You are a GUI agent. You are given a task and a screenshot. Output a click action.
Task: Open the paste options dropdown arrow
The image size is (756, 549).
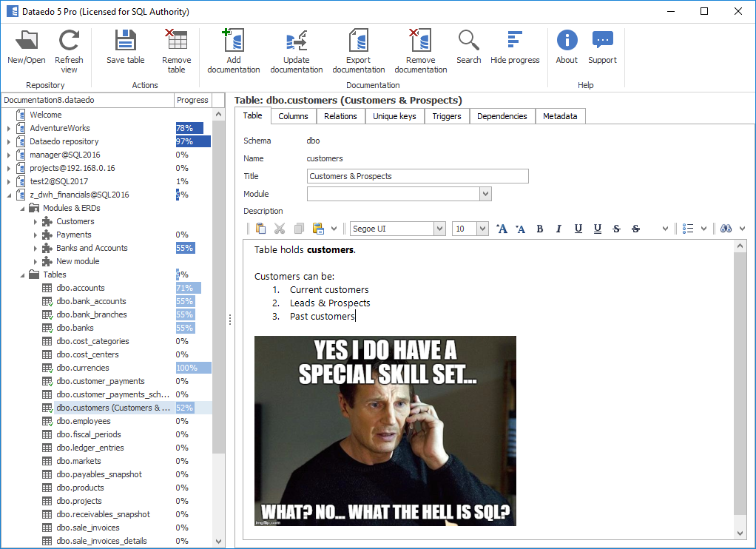coord(334,229)
